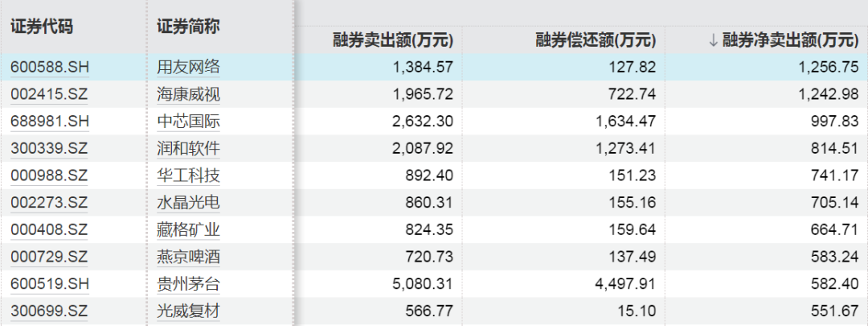The image size is (868, 326).
Task: Open the 贵州茅台 stock link
Action: pos(188,284)
